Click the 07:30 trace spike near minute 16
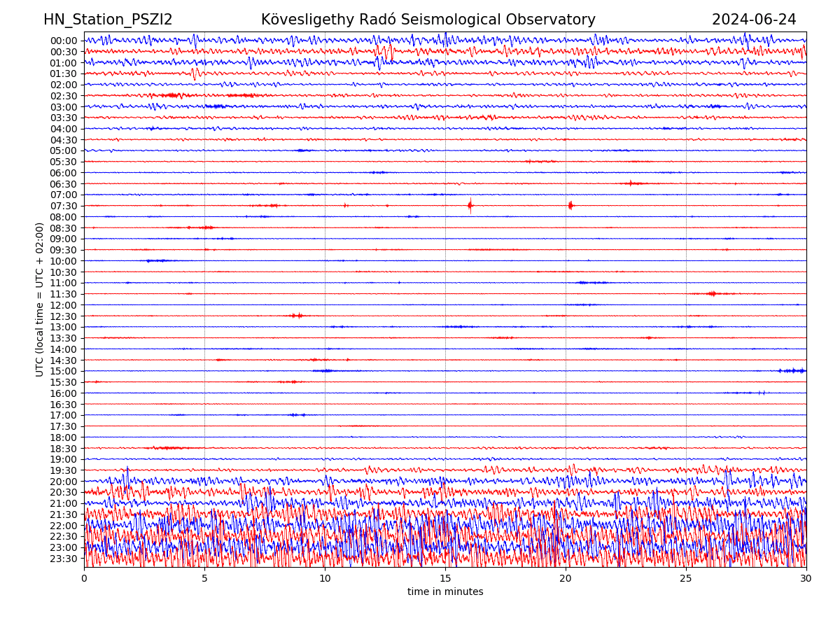The width and height of the screenshot is (840, 630). (470, 206)
